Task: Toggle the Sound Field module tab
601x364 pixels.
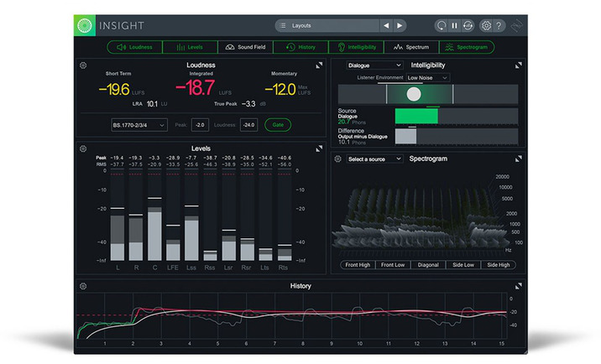Action: pos(245,47)
